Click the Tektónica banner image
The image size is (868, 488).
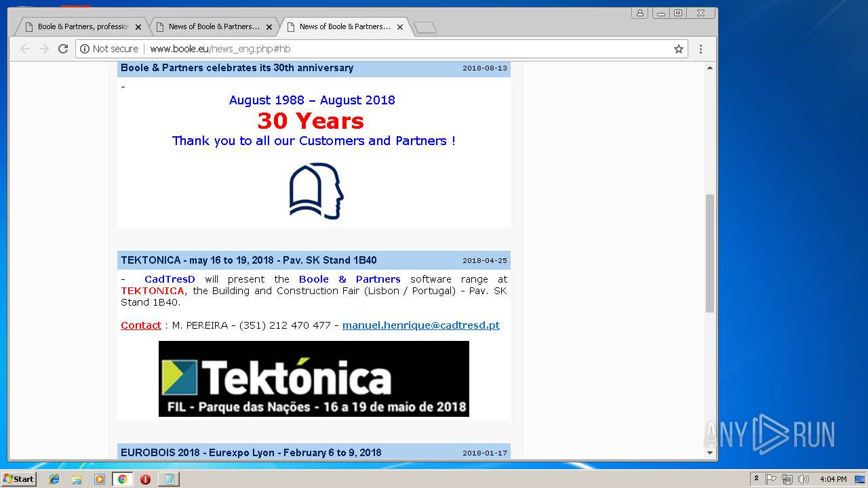coord(314,379)
